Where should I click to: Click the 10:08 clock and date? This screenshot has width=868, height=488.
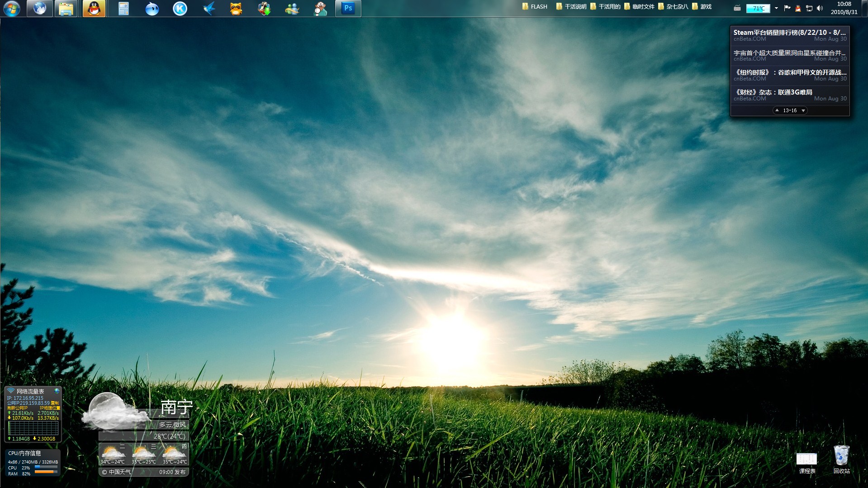844,8
